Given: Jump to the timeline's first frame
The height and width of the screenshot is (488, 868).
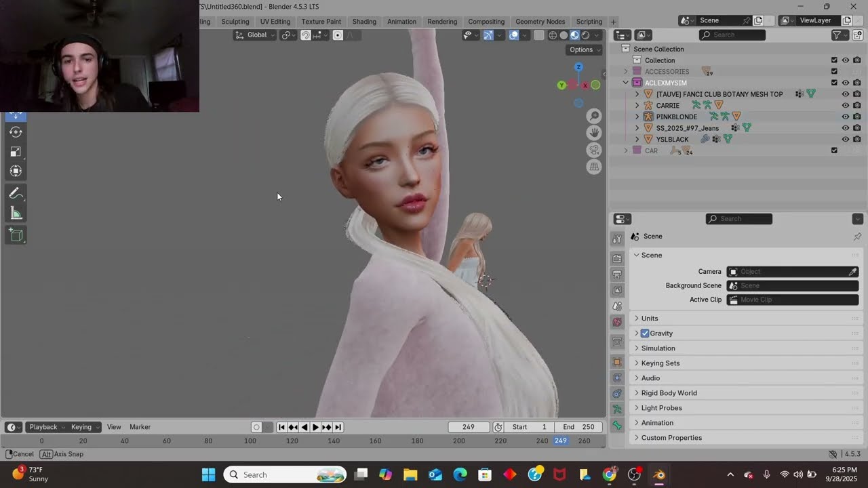Looking at the screenshot, I should tap(281, 427).
